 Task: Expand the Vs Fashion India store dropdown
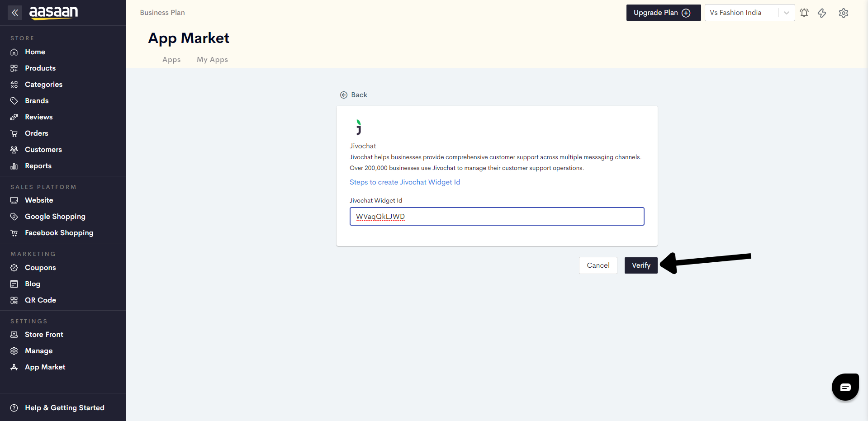pos(787,13)
